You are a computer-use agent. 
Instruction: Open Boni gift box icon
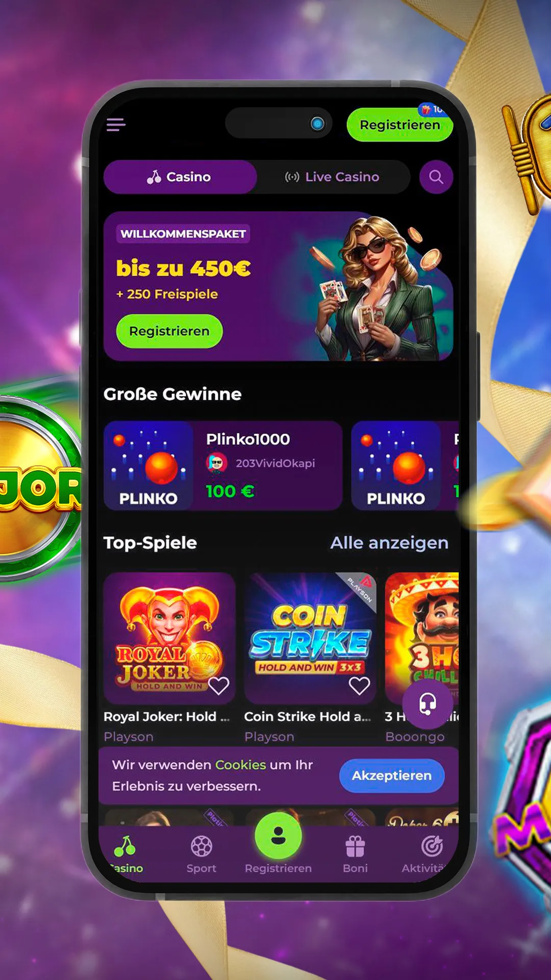tap(355, 846)
